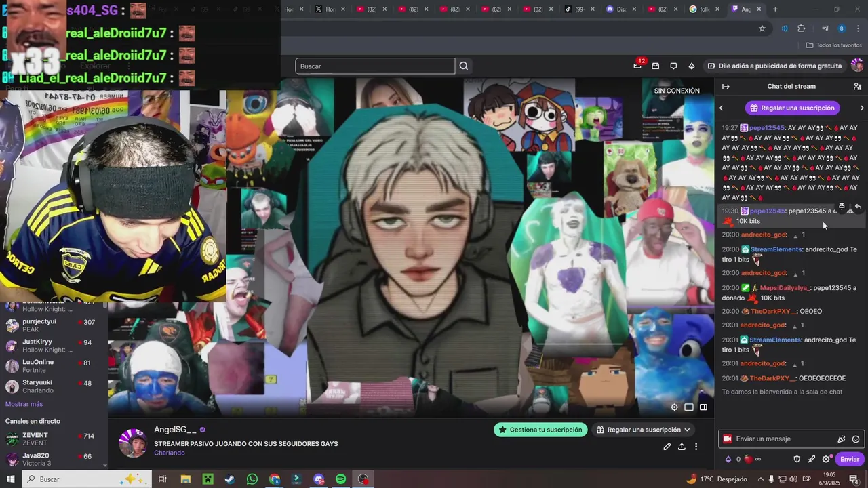Open JustKiryy channel in sidebar
The height and width of the screenshot is (488, 868).
54,346
